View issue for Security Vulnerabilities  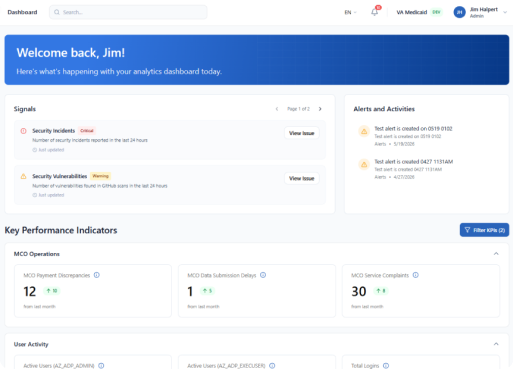point(302,178)
